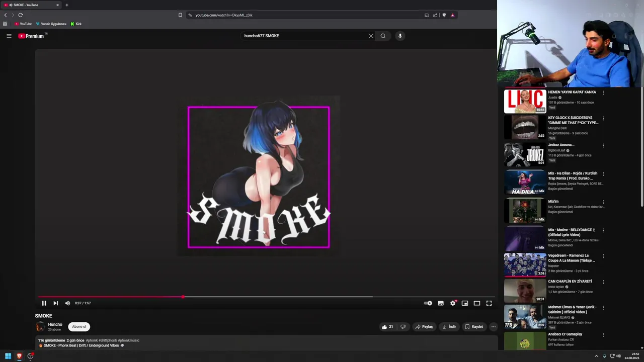Focus the search field containing huncho677 SMOKE
Image resolution: width=644 pixels, height=362 pixels.
304,36
